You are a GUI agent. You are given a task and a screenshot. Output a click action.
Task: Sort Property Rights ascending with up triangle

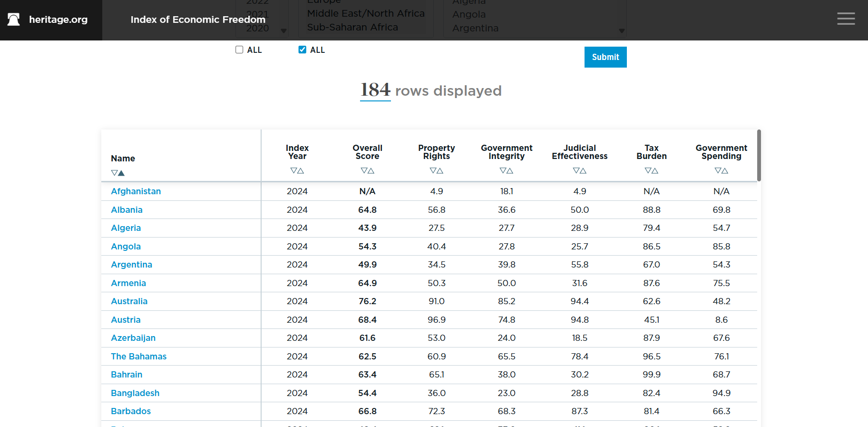click(x=440, y=170)
